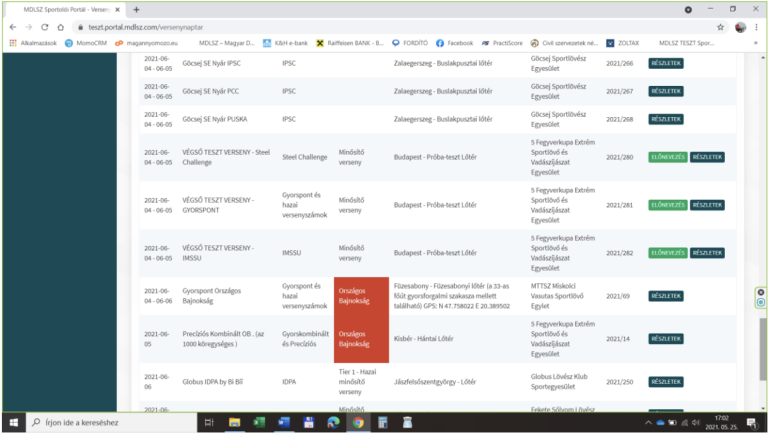The height and width of the screenshot is (435, 768).
Task: Open the Facebook bookmark
Action: click(x=454, y=43)
